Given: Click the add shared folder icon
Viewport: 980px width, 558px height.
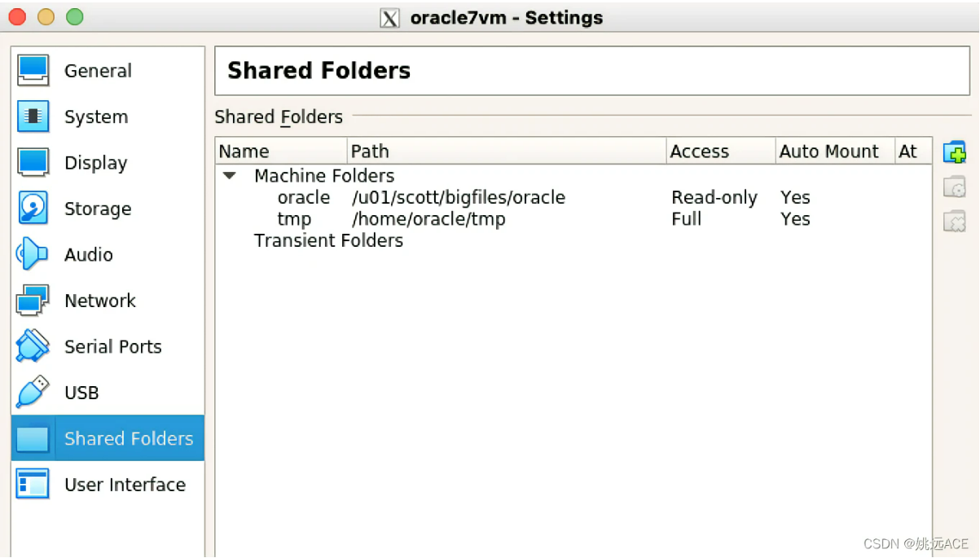Looking at the screenshot, I should pos(954,152).
